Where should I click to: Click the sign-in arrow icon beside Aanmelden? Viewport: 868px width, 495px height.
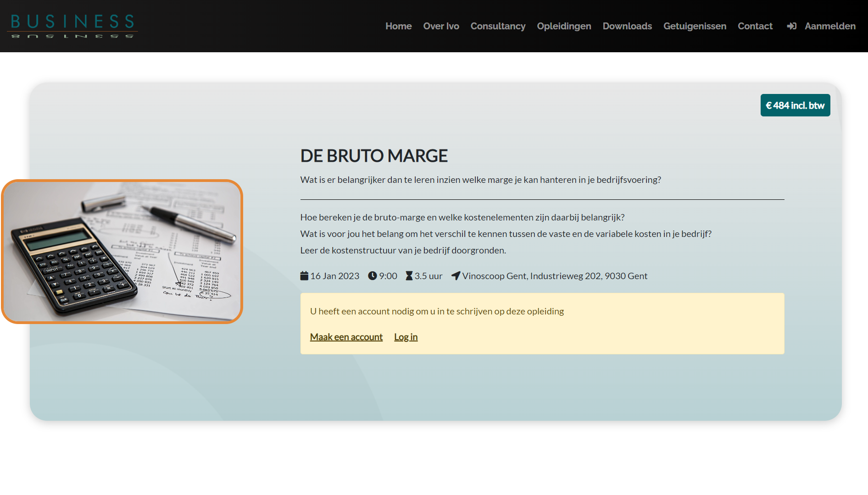pyautogui.click(x=791, y=26)
